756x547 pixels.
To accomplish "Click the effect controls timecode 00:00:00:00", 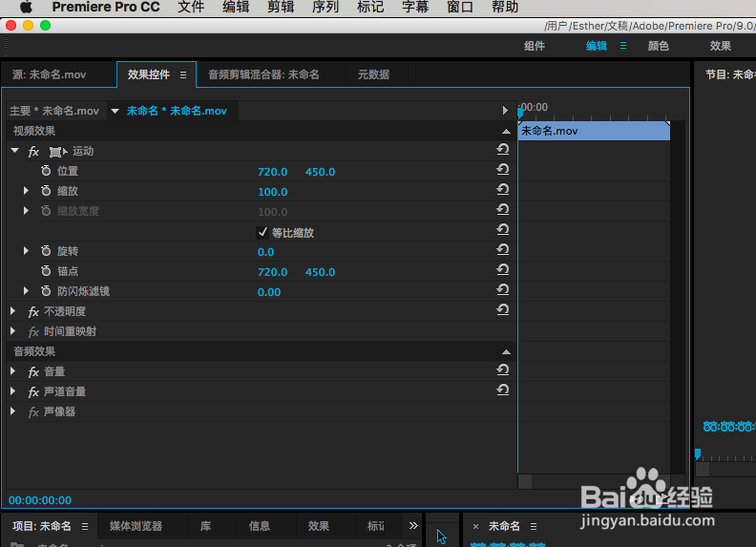I will 40,500.
